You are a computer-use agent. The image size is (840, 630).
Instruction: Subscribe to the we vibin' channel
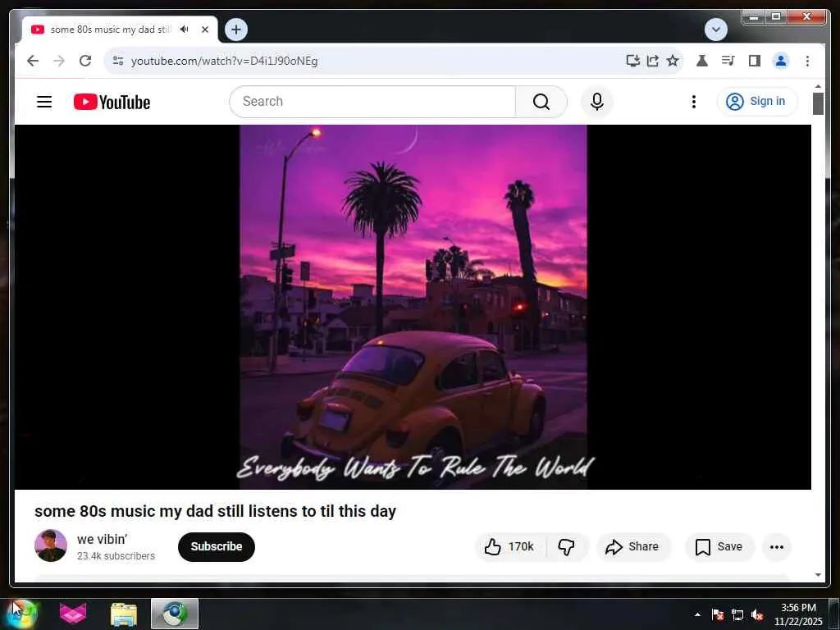pos(217,546)
